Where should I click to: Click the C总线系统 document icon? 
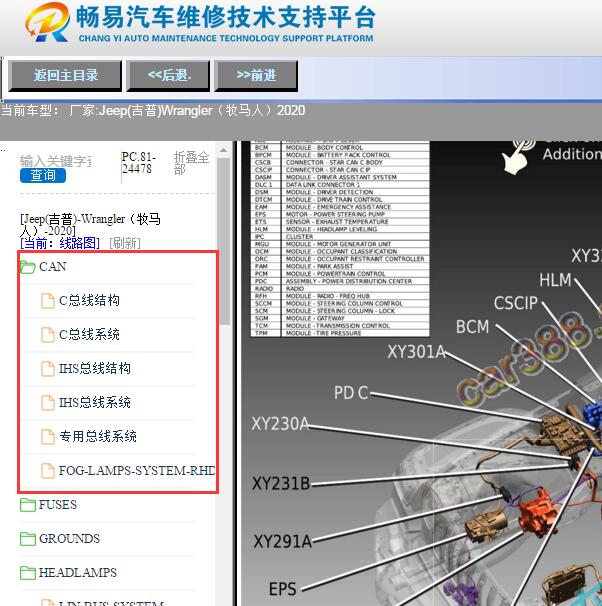pos(48,335)
